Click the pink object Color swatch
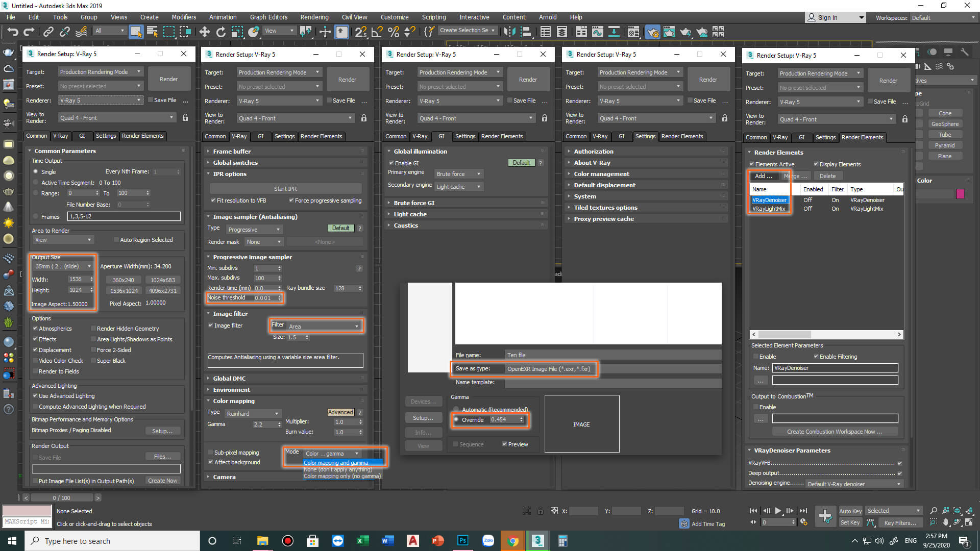This screenshot has height=551, width=980. pos(960,194)
